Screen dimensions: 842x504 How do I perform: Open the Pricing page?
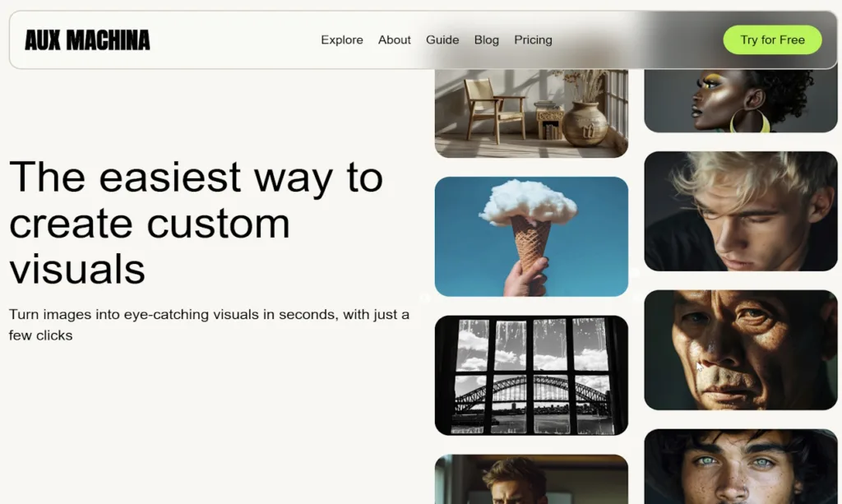(x=533, y=39)
